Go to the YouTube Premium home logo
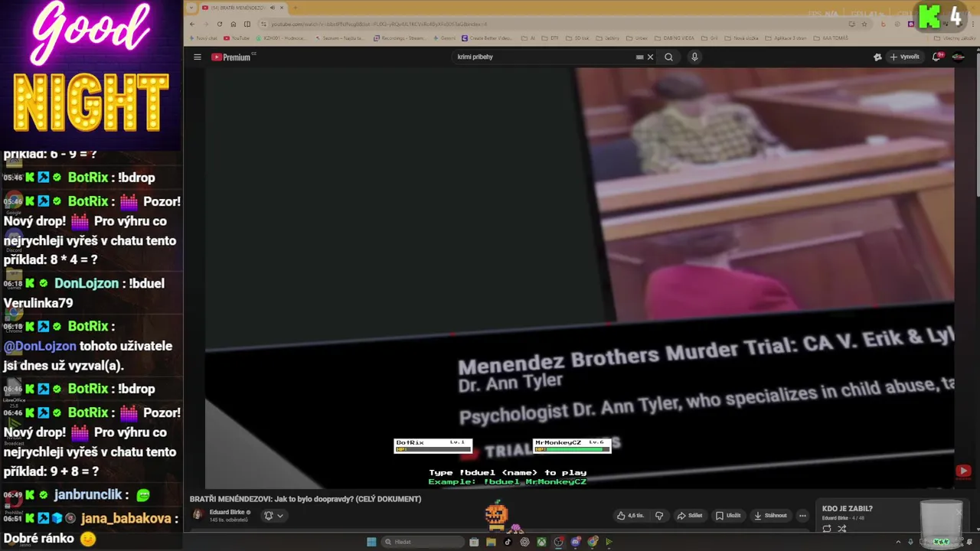This screenshot has width=980, height=551. tap(233, 57)
